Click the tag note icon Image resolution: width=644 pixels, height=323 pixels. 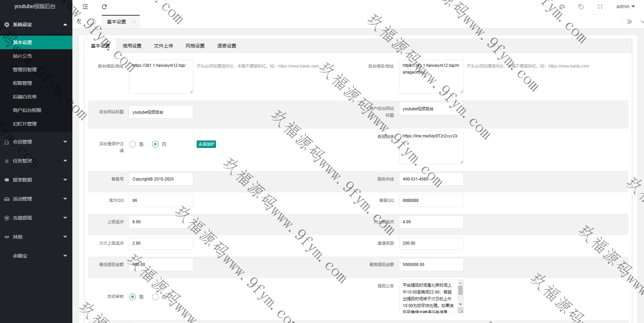click(581, 7)
